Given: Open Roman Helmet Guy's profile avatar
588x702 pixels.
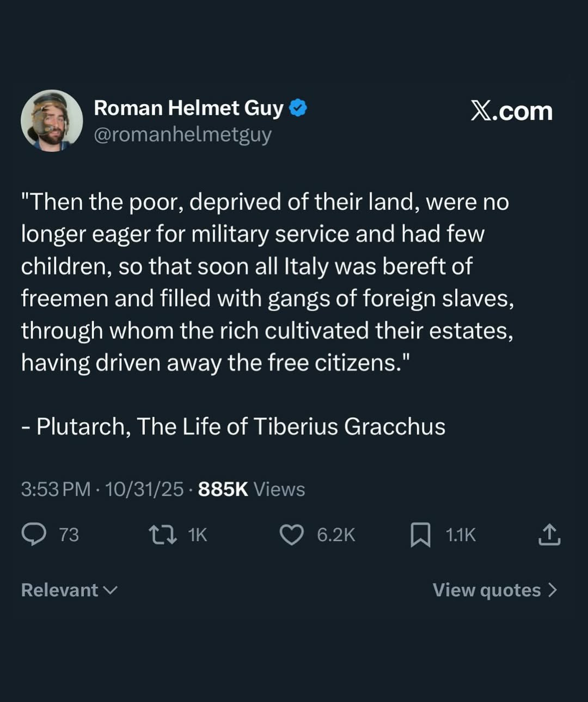Looking at the screenshot, I should tap(52, 120).
